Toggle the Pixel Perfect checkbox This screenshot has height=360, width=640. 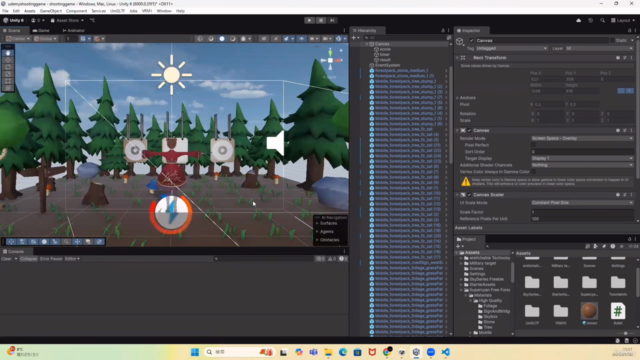tap(533, 145)
